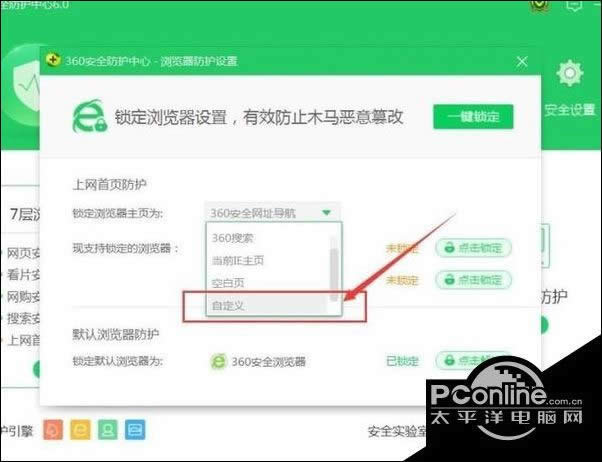Select the 自定义 option in the list
Viewport: 602px width, 462px height.
pyautogui.click(x=268, y=306)
